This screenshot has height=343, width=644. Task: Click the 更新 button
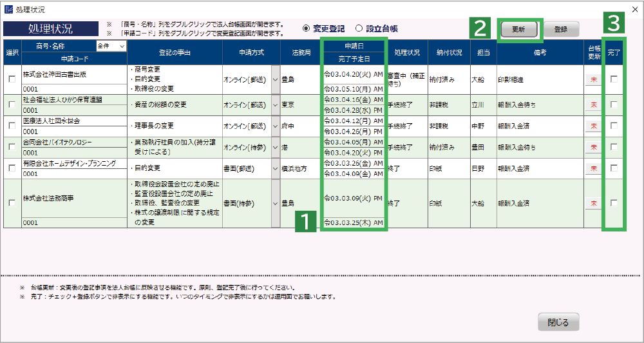point(518,30)
